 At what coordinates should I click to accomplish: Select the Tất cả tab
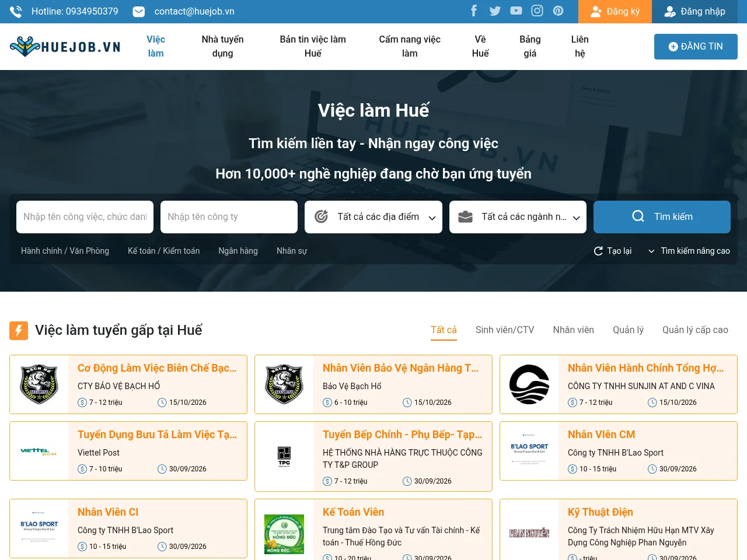(x=444, y=330)
